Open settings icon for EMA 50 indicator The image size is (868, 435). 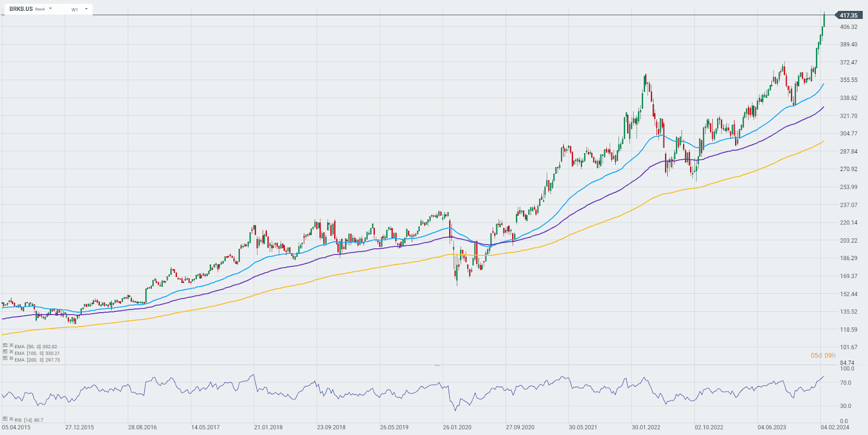coord(5,345)
